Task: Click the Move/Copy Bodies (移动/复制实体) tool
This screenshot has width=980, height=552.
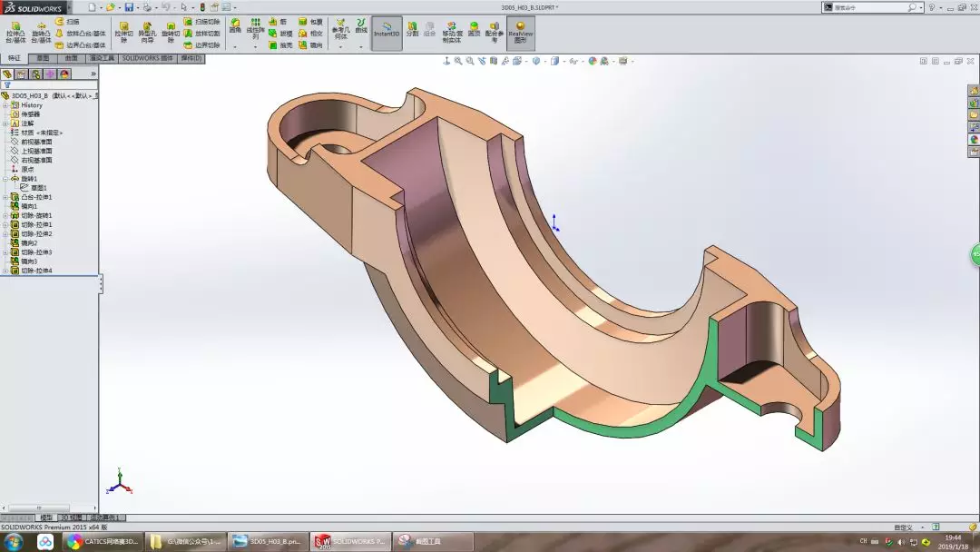Action: pos(452,32)
